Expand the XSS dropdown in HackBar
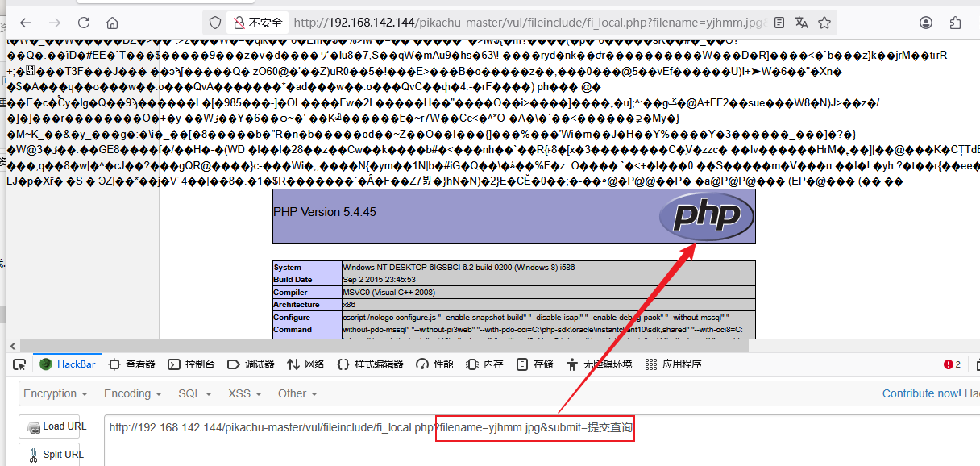 (245, 393)
